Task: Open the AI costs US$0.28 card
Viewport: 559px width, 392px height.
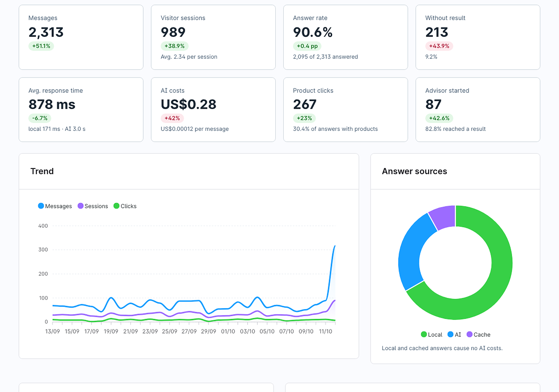Action: point(213,110)
